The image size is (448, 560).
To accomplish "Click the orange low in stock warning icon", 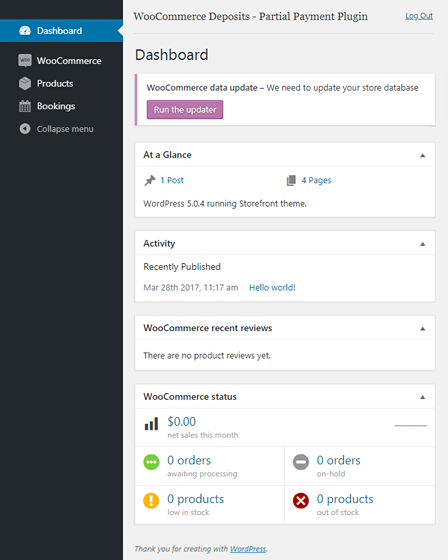I will 151,500.
